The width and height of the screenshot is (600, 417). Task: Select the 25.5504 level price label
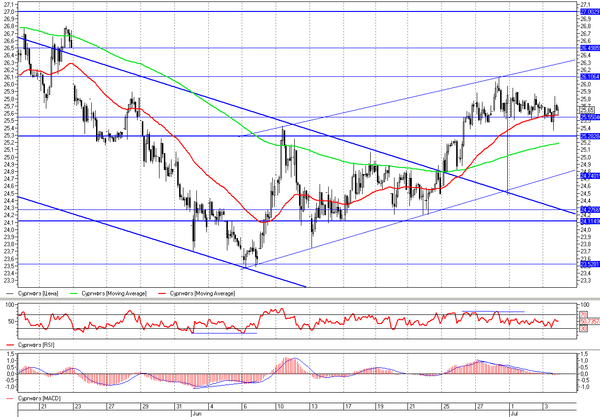tap(590, 117)
